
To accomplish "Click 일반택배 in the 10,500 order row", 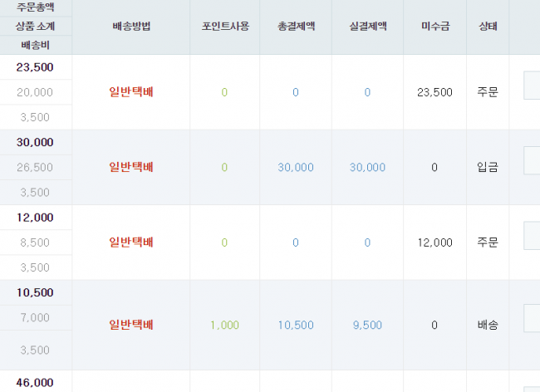I will (131, 325).
